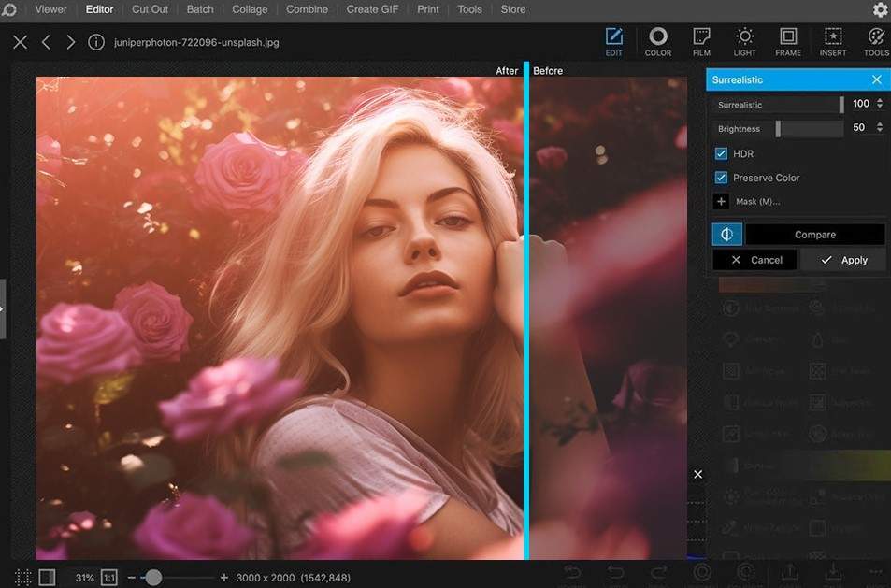Go to previous image arrow

[46, 42]
